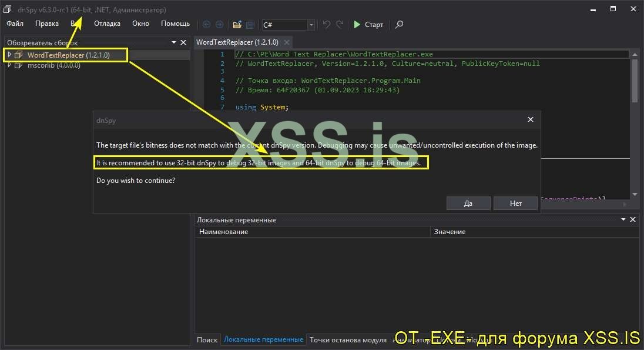Close the WordTextReplacer (1.2.1.0) document tab
Screen dimensions: 644x350
click(287, 42)
